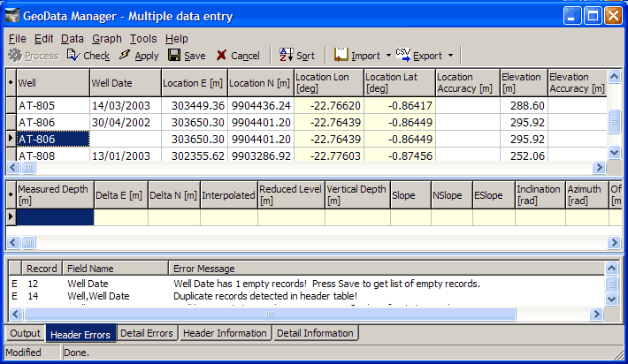
Task: Click date cell 30/04/2002
Action: (126, 123)
